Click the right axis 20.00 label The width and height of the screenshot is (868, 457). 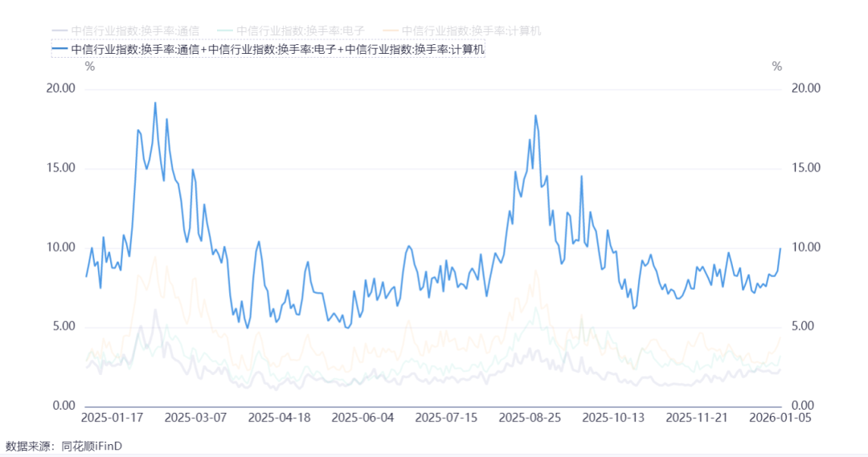(x=806, y=88)
